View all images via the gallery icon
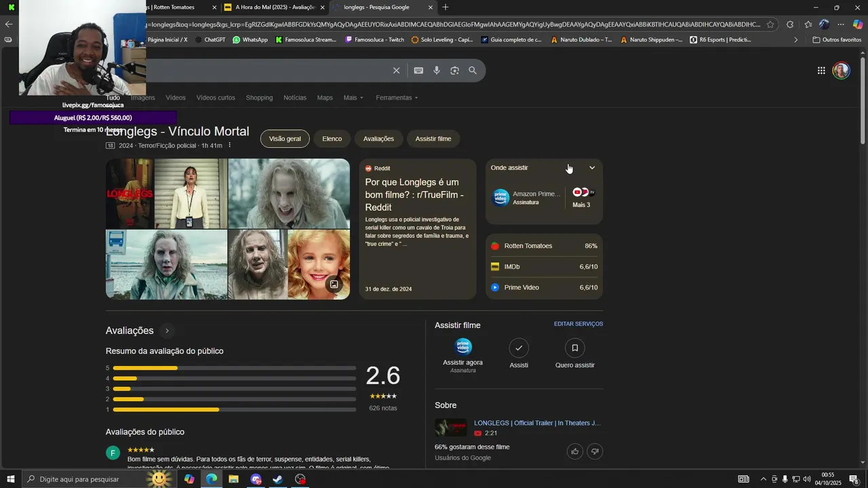868x488 pixels. point(334,284)
